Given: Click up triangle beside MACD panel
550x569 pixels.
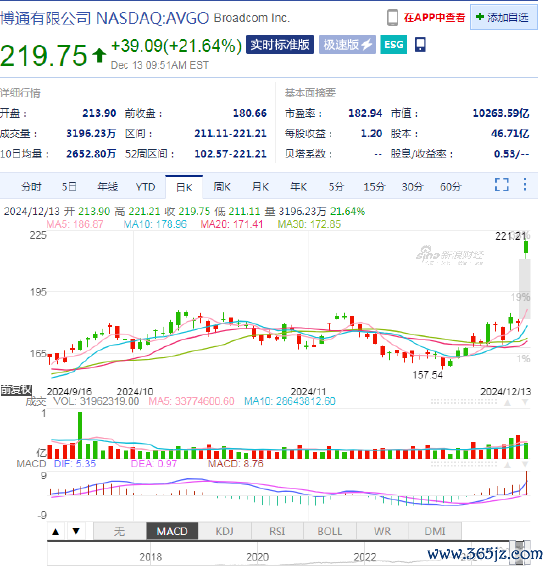Looking at the screenshot, I should pyautogui.click(x=507, y=465).
